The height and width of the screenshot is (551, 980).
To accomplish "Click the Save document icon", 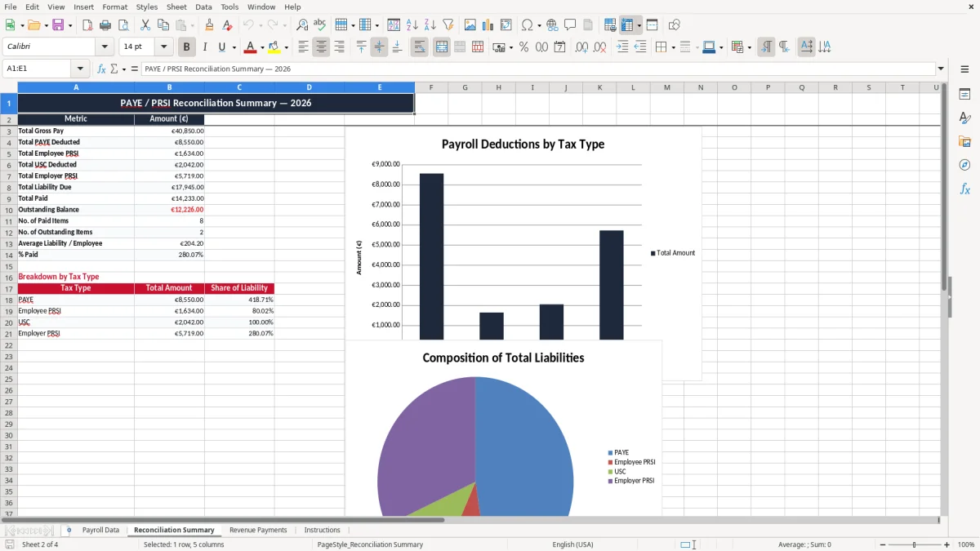I will tap(58, 25).
